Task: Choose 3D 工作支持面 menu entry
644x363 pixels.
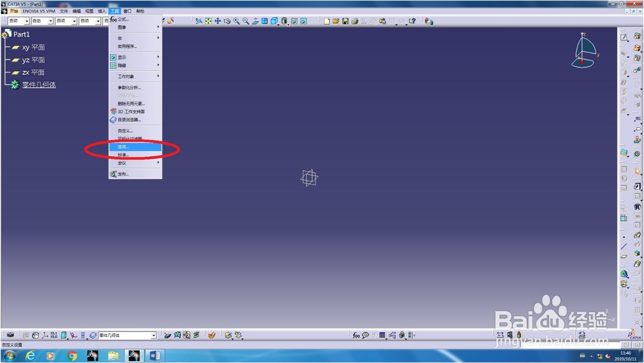Action: coord(135,112)
